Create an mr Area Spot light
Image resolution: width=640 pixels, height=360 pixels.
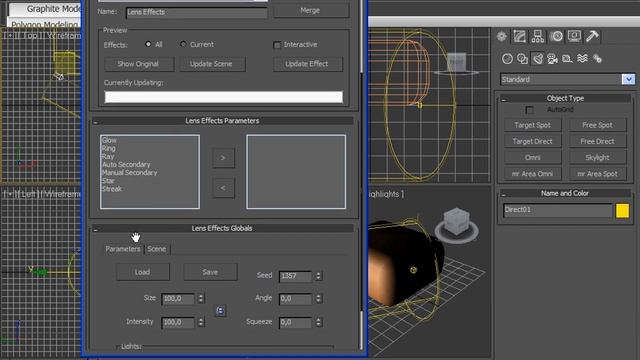click(597, 174)
